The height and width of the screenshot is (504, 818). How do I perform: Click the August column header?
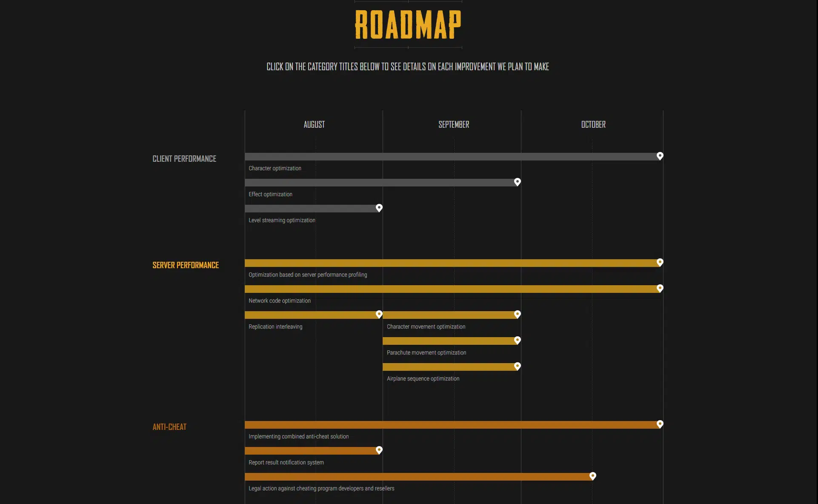point(314,125)
